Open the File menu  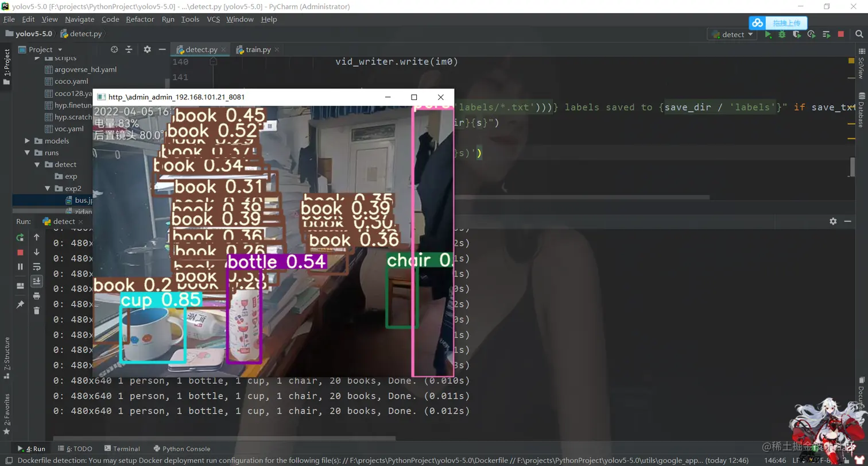(9, 19)
